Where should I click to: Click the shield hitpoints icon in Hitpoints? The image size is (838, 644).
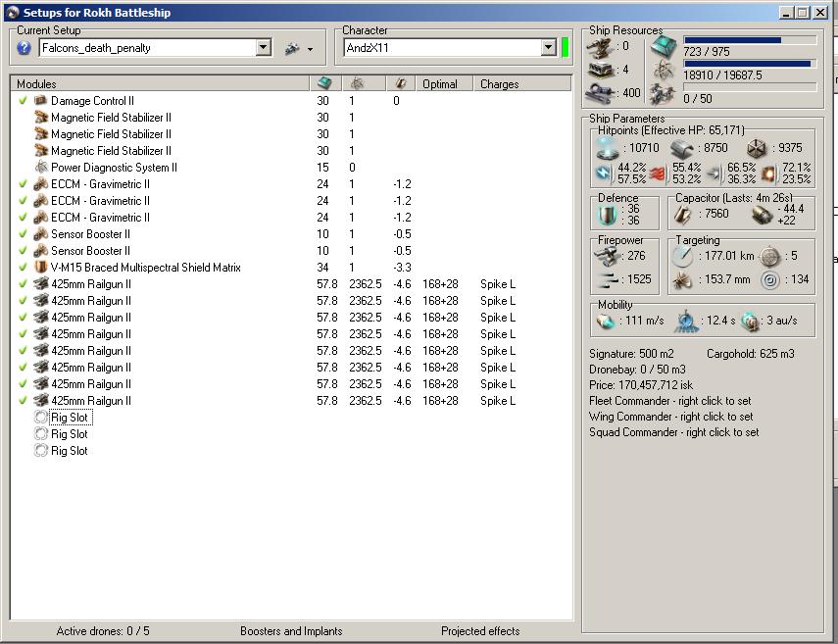pyautogui.click(x=609, y=148)
